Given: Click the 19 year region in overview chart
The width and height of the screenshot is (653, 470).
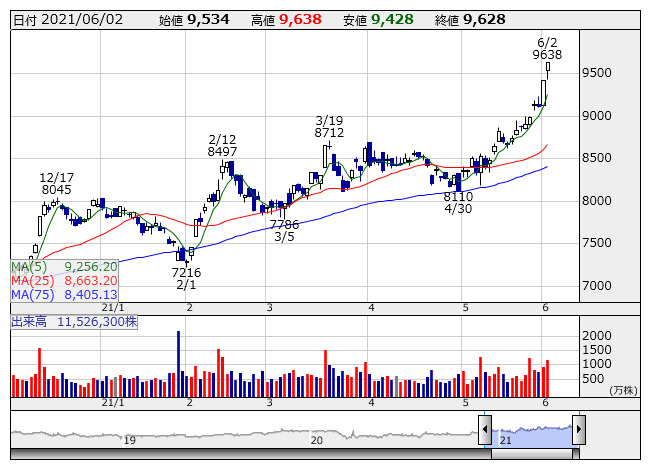Looking at the screenshot, I should 129,433.
